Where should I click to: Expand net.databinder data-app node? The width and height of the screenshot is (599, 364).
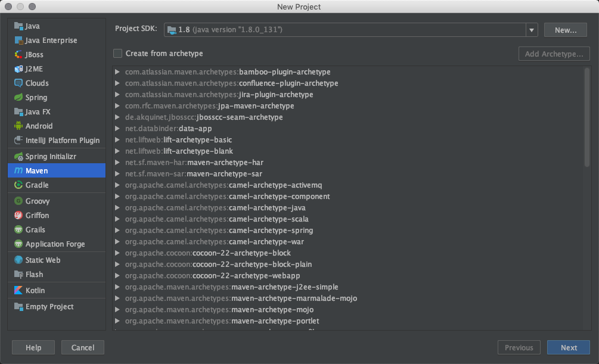(117, 128)
